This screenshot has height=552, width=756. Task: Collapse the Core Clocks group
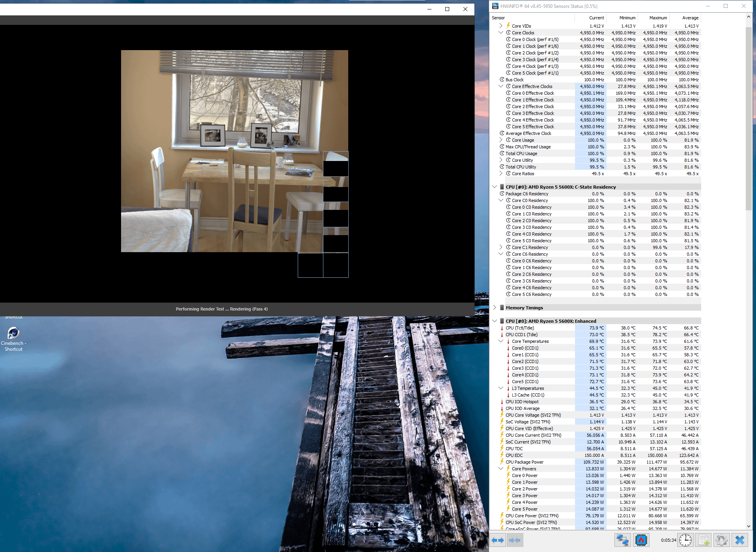click(501, 33)
